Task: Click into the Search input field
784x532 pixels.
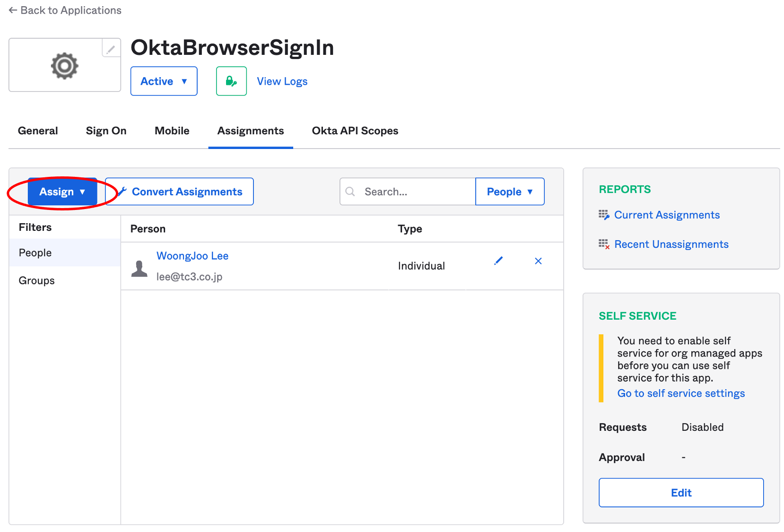Action: click(408, 192)
